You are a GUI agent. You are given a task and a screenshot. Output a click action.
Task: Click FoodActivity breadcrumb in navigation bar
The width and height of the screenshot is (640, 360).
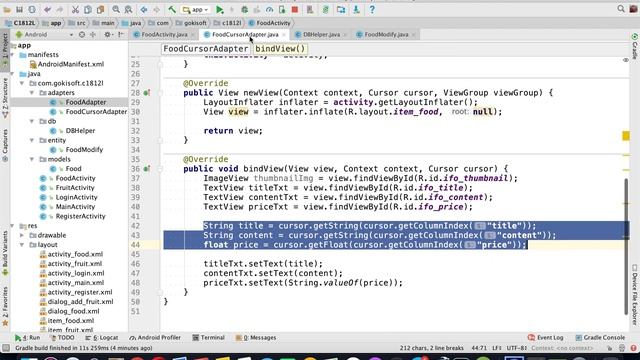pyautogui.click(x=269, y=23)
